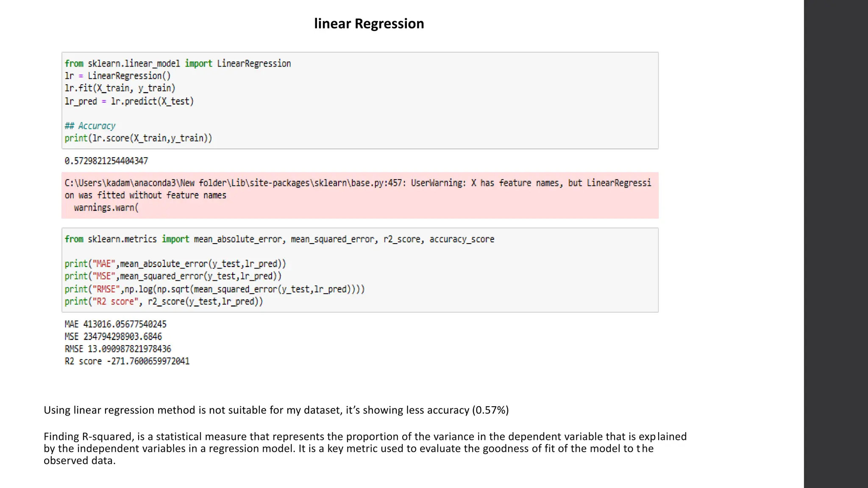Click the LinearRegression import code line

178,64
